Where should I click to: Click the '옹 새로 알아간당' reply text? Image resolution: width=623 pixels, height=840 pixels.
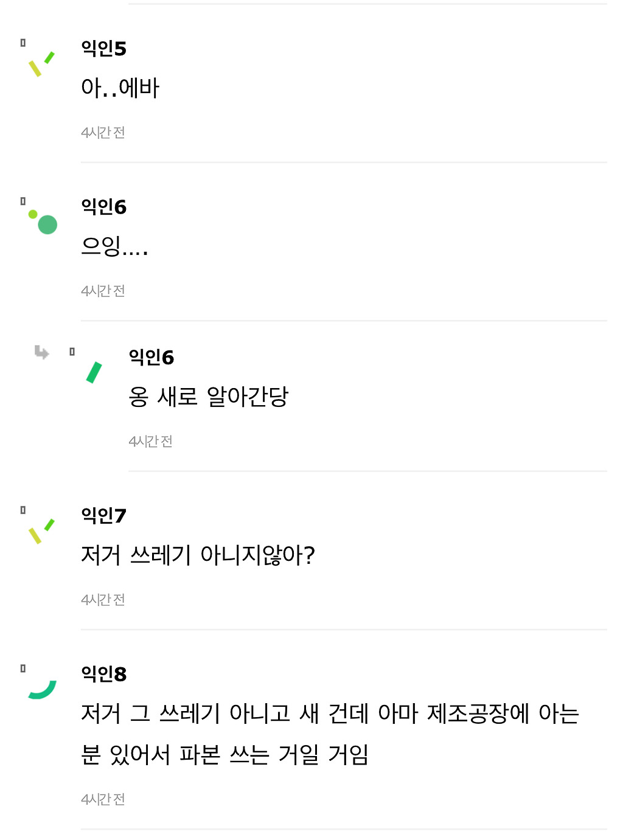pos(208,397)
